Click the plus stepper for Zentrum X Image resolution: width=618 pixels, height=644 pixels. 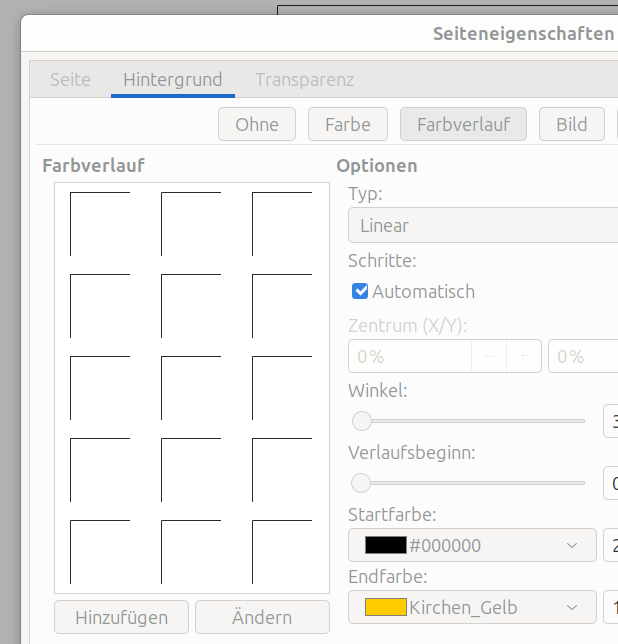click(523, 356)
